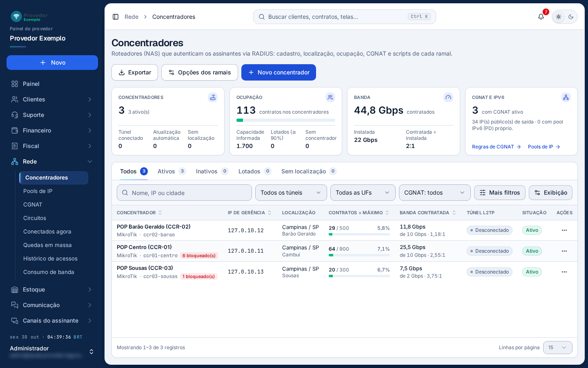The width and height of the screenshot is (588, 368).
Task: Open the Todas as UFs dropdown
Action: (363, 193)
